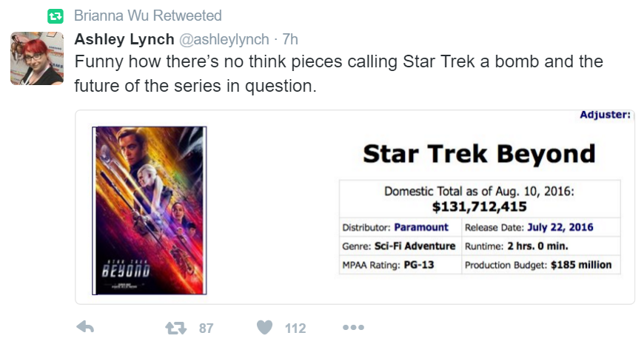644x347 pixels.
Task: Click the Adjuster label in the image
Action: click(605, 115)
